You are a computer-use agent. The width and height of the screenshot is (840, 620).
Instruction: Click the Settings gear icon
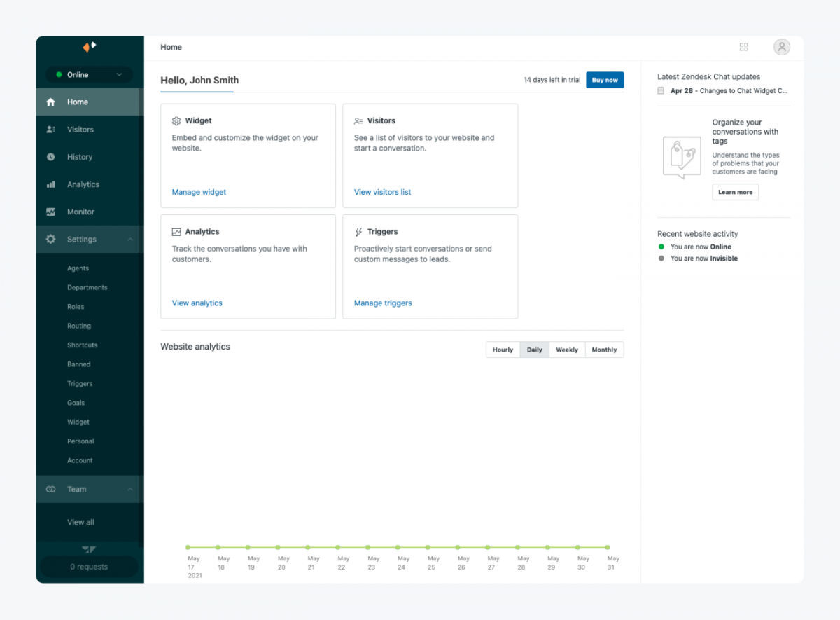click(50, 240)
